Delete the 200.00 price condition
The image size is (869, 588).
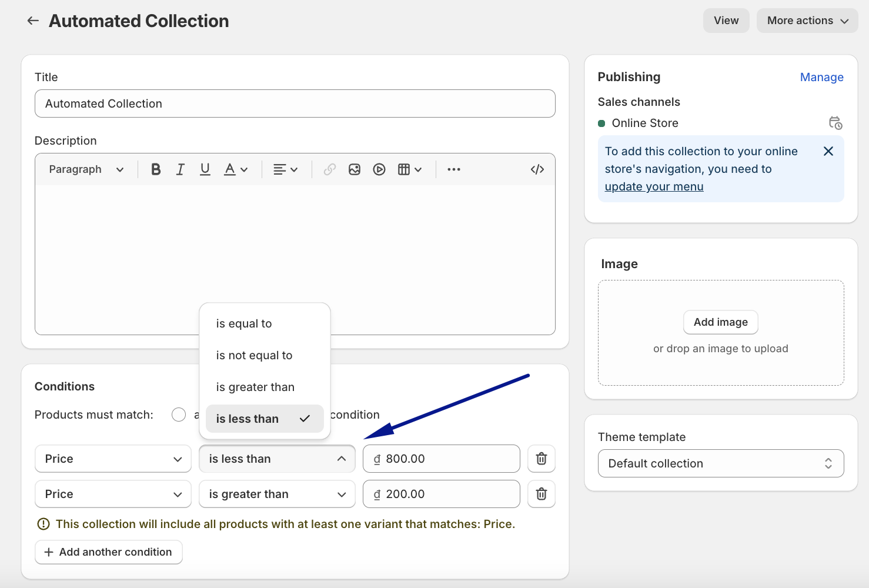pos(542,494)
